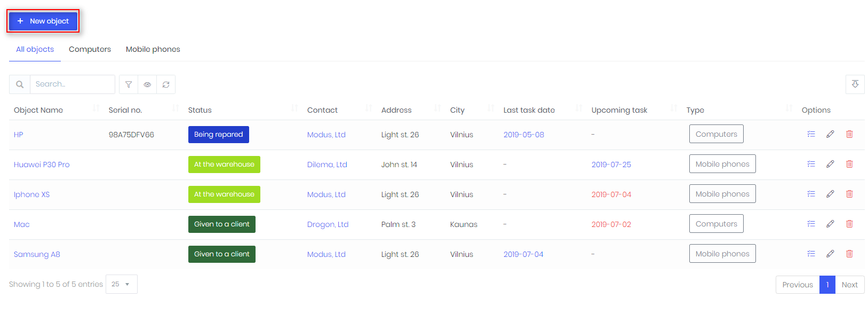This screenshot has height=313, width=868.
Task: Edit the Iphone XS object
Action: click(x=830, y=194)
